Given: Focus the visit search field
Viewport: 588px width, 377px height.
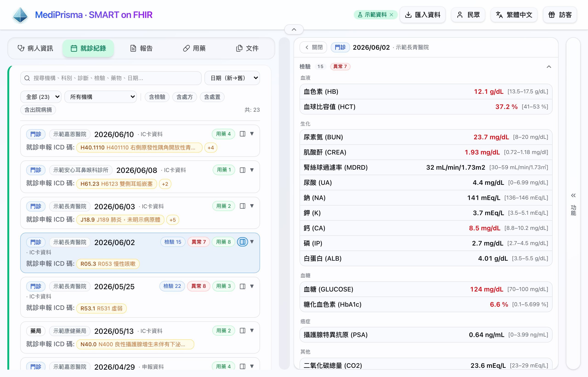Looking at the screenshot, I should pyautogui.click(x=111, y=78).
